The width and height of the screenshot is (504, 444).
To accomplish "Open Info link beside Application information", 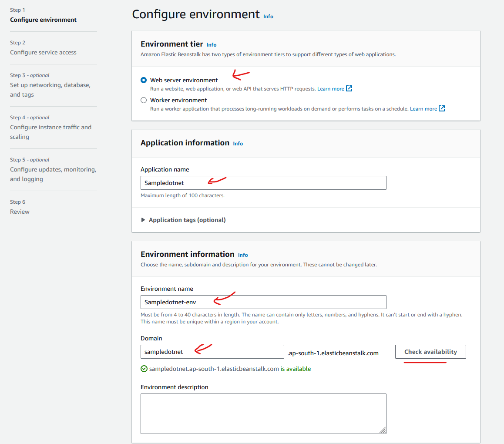I will click(x=238, y=144).
